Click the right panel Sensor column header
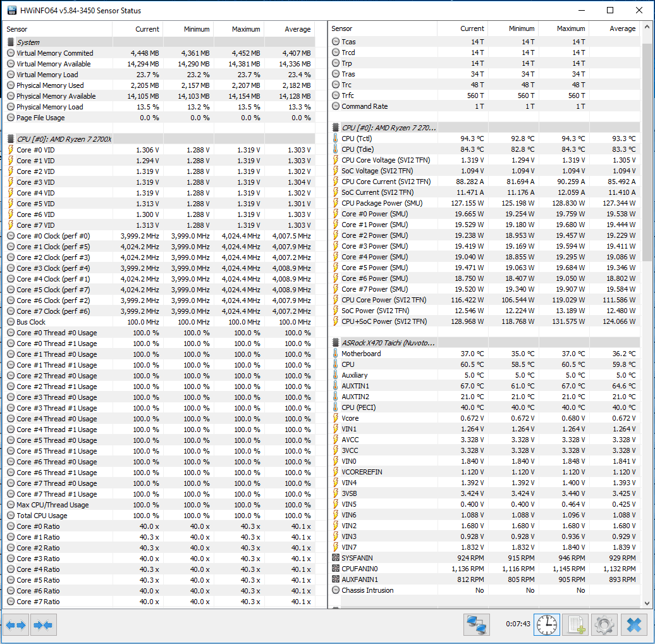The width and height of the screenshot is (655, 644). tap(383, 28)
